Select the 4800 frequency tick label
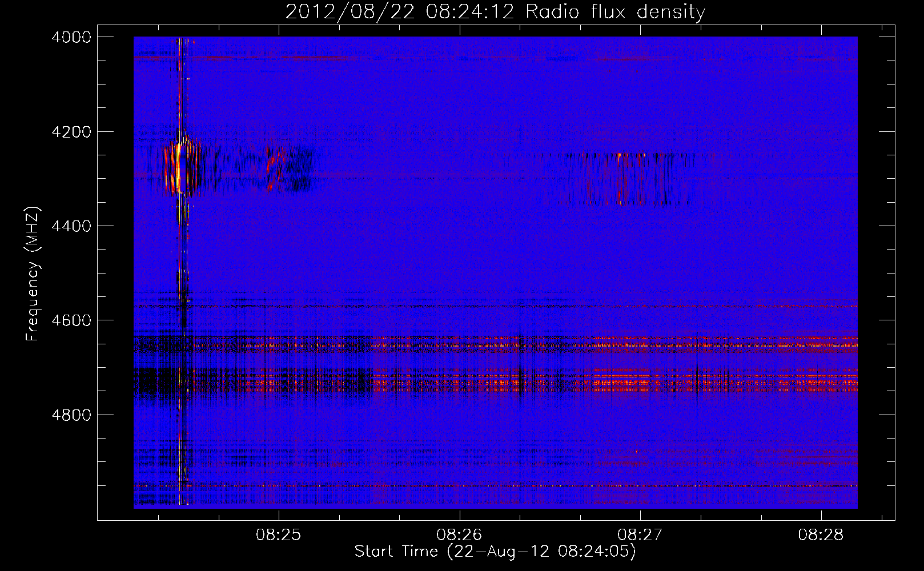Screen dimensions: 924x571 (x=71, y=415)
